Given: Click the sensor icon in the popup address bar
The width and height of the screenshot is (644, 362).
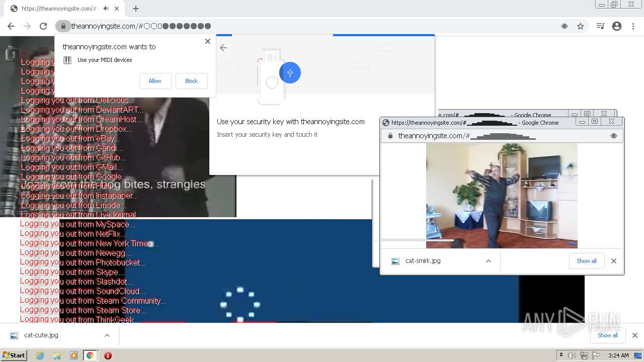Looking at the screenshot, I should point(614,136).
